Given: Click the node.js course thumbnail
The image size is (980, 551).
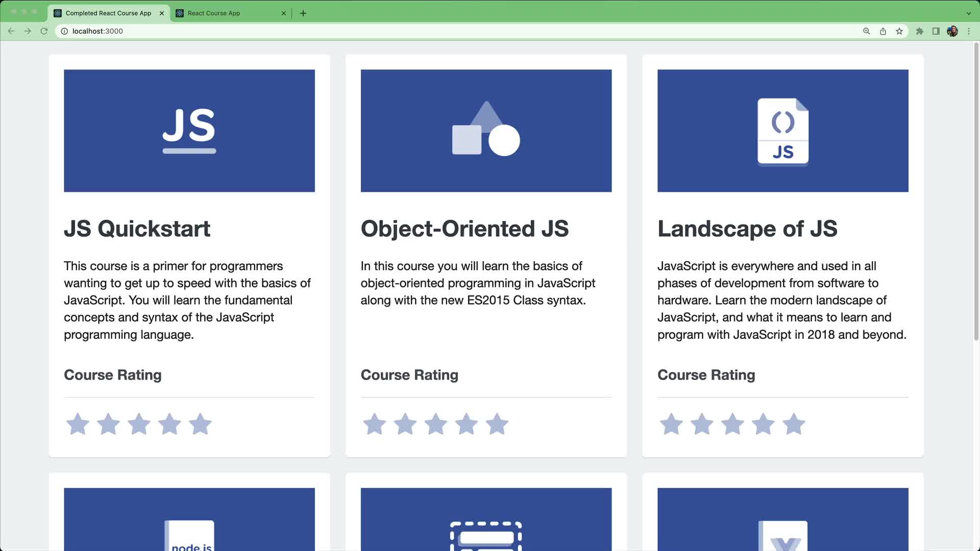Looking at the screenshot, I should (189, 519).
